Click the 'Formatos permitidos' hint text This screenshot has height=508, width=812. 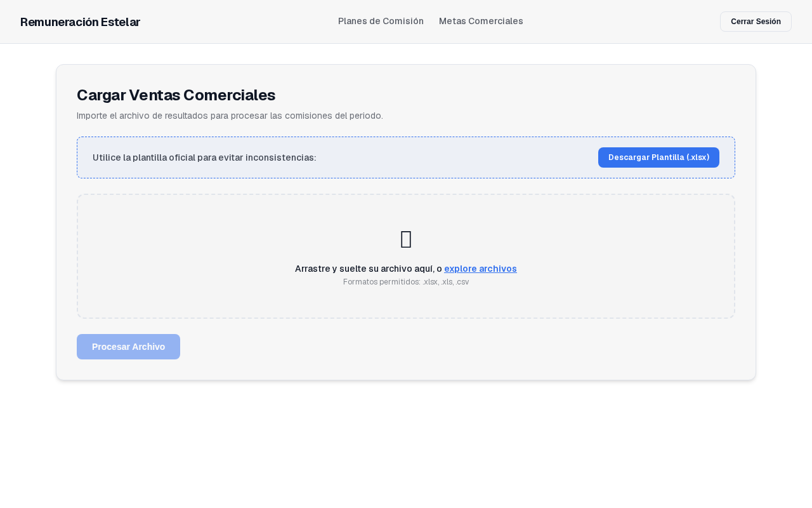tap(406, 282)
